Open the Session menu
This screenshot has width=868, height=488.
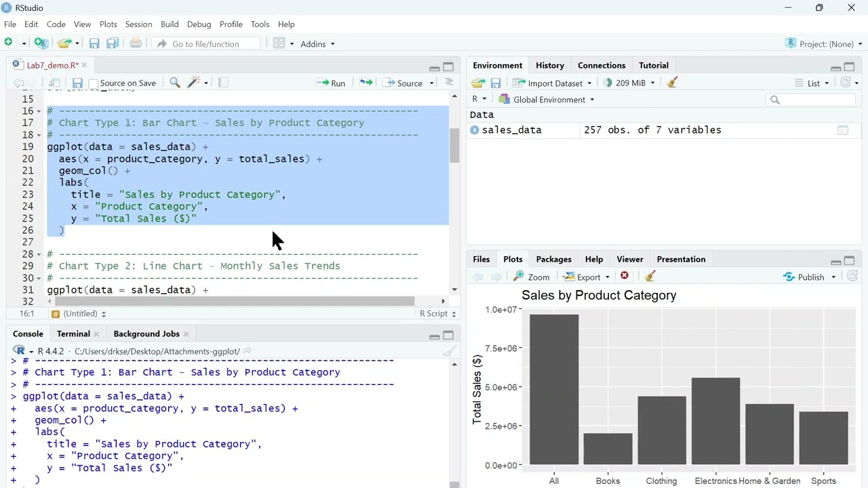138,24
